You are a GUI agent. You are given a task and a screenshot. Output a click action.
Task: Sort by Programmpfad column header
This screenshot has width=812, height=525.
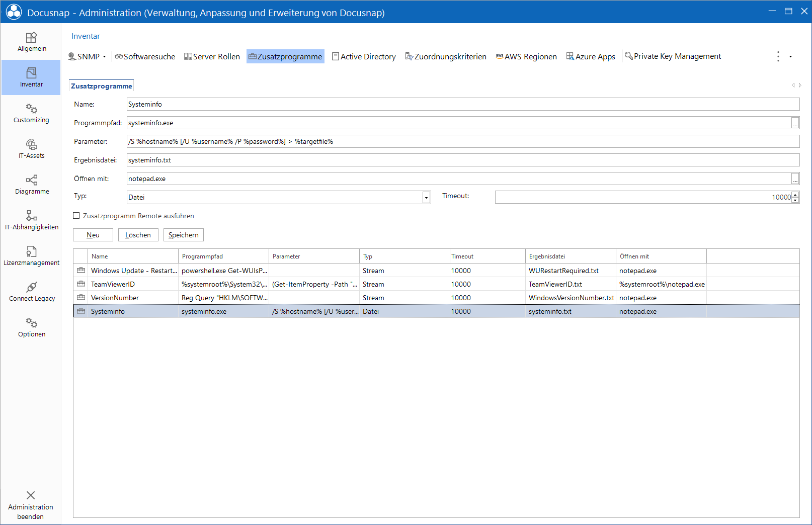(224, 256)
